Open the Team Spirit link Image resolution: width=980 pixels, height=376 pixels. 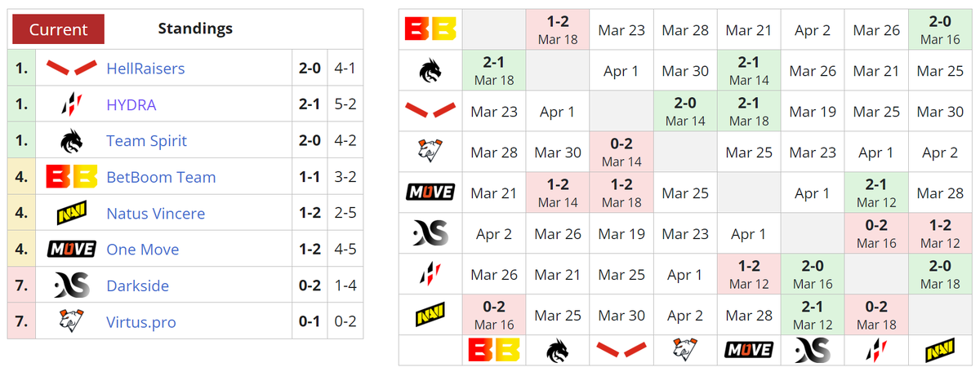[146, 141]
